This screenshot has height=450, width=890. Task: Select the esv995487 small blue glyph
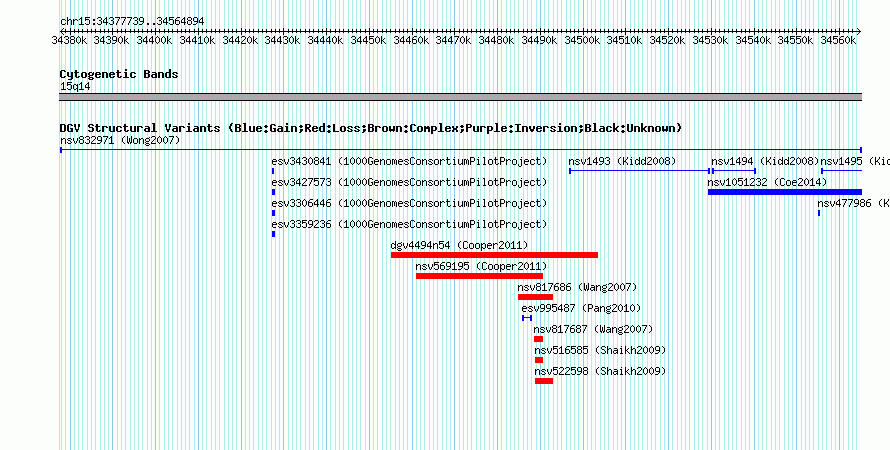tap(527, 318)
